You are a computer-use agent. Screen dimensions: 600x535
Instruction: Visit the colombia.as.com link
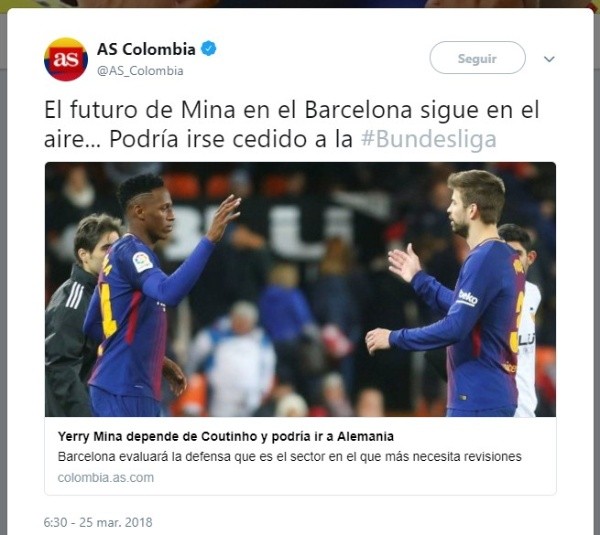(x=106, y=478)
